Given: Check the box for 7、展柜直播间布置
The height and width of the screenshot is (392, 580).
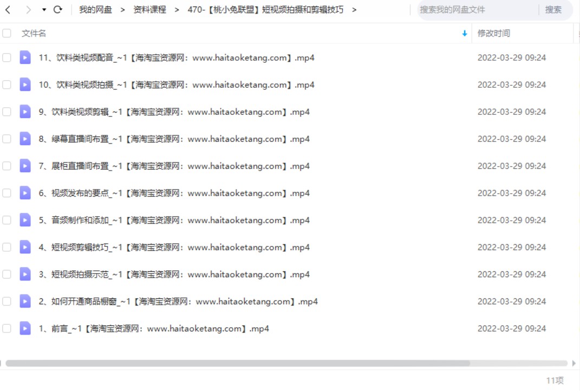Looking at the screenshot, I should 6,166.
